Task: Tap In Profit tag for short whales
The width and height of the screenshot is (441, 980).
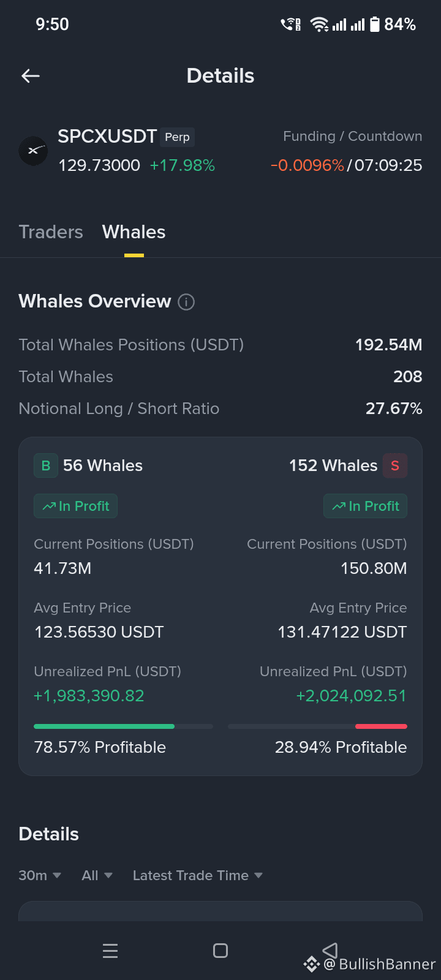Action: coord(365,506)
